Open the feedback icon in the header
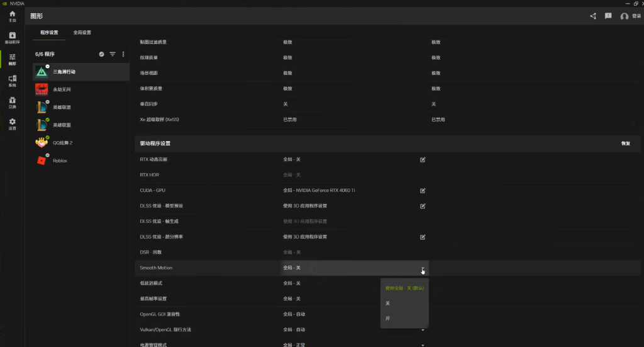 pos(608,16)
